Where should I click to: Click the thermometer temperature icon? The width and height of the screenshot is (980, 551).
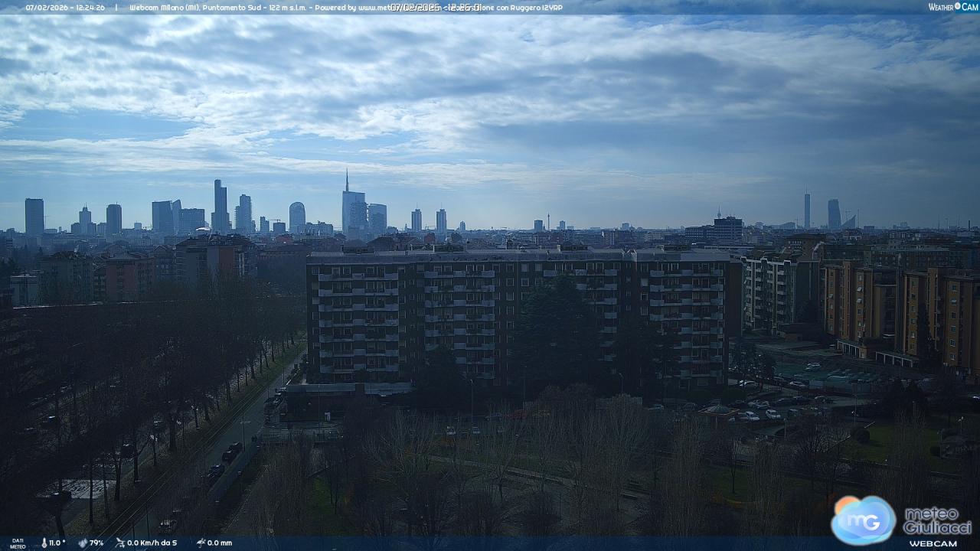point(44,543)
